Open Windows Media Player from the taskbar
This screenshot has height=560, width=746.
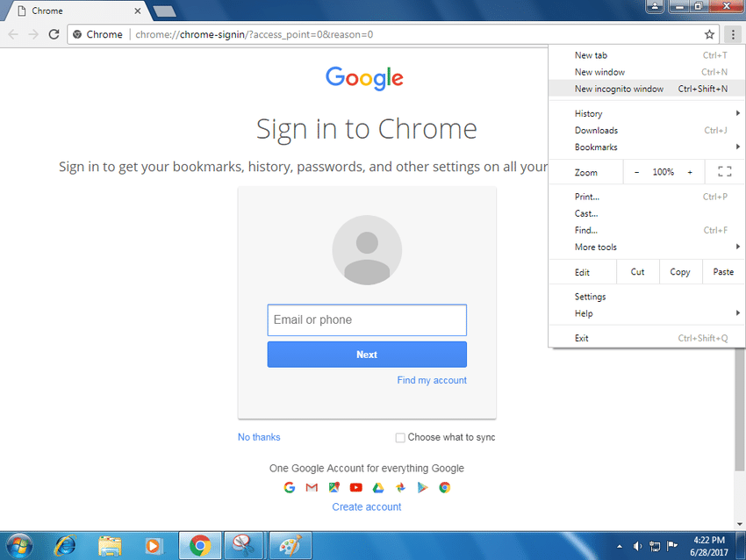[154, 546]
